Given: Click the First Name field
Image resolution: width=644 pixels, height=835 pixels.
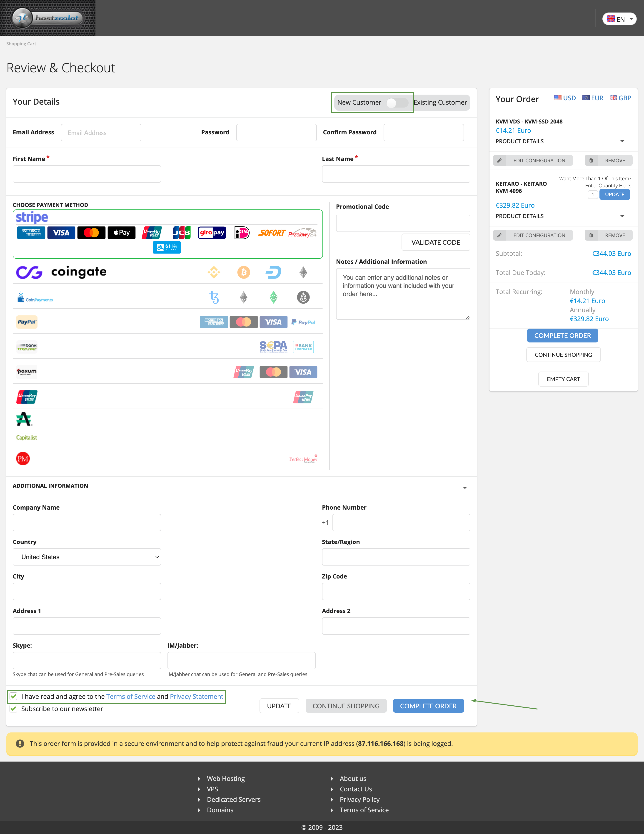Looking at the screenshot, I should (x=87, y=174).
